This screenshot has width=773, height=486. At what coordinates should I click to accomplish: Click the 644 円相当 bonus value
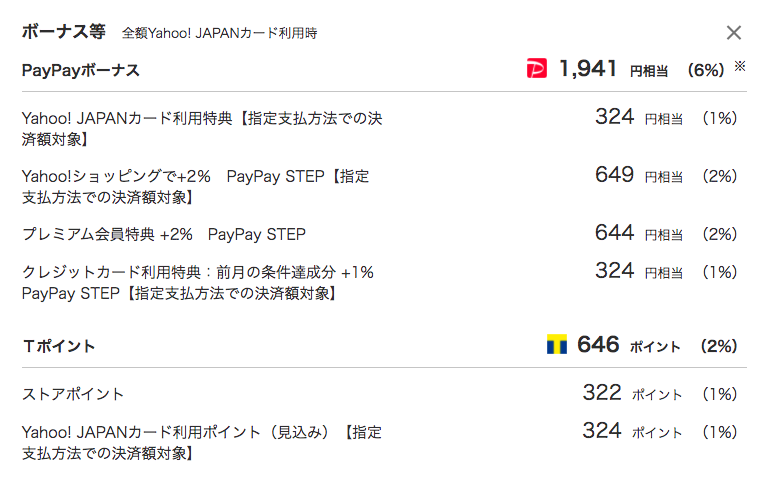pos(639,233)
